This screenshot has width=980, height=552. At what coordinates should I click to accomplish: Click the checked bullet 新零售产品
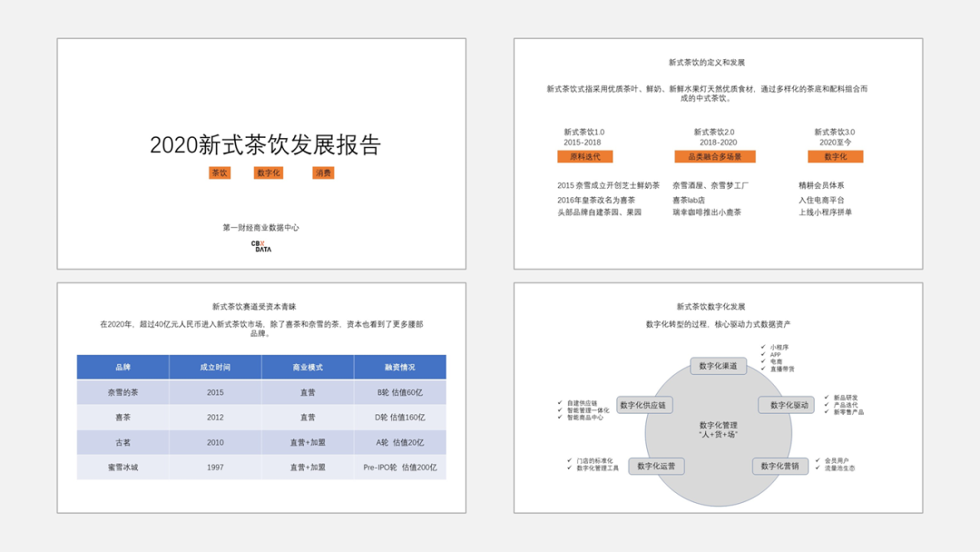coord(844,412)
